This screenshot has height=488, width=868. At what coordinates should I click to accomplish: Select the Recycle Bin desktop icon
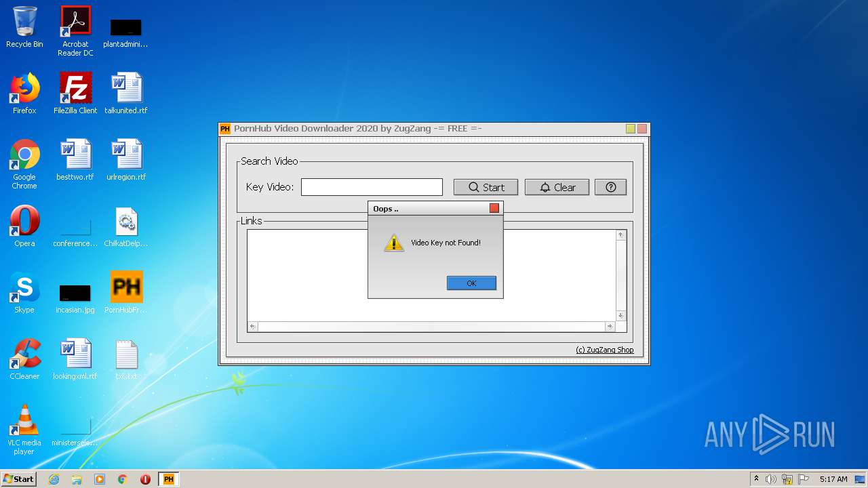[24, 27]
